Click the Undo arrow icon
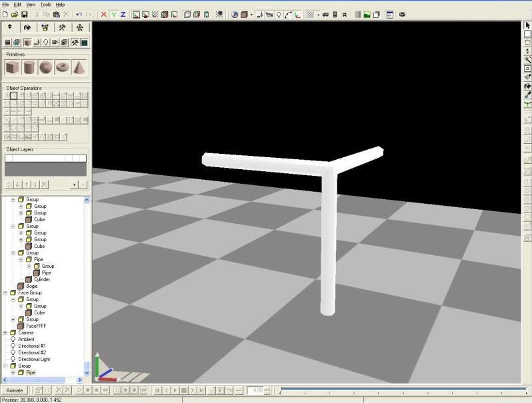 79,14
